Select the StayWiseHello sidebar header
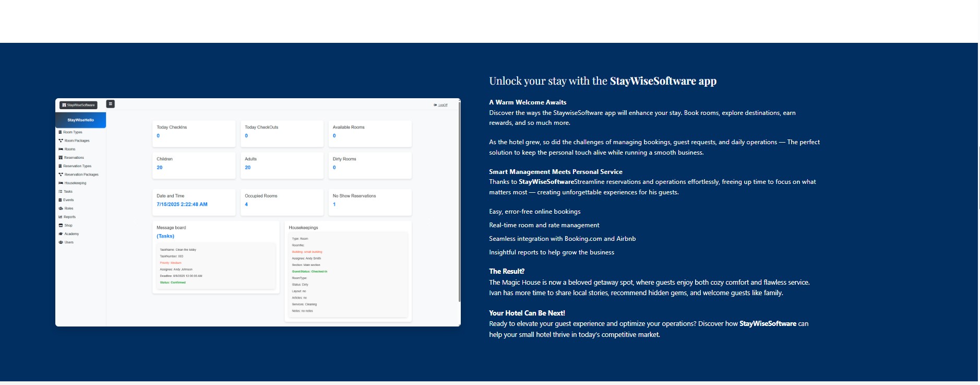Screen dimensions: 980x385 click(80, 120)
